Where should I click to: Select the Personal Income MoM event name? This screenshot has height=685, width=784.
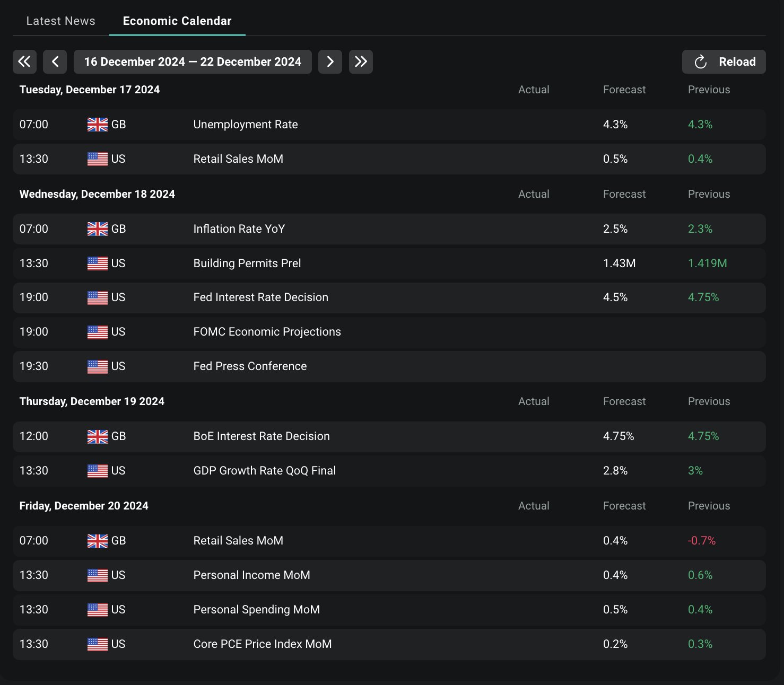click(x=251, y=575)
